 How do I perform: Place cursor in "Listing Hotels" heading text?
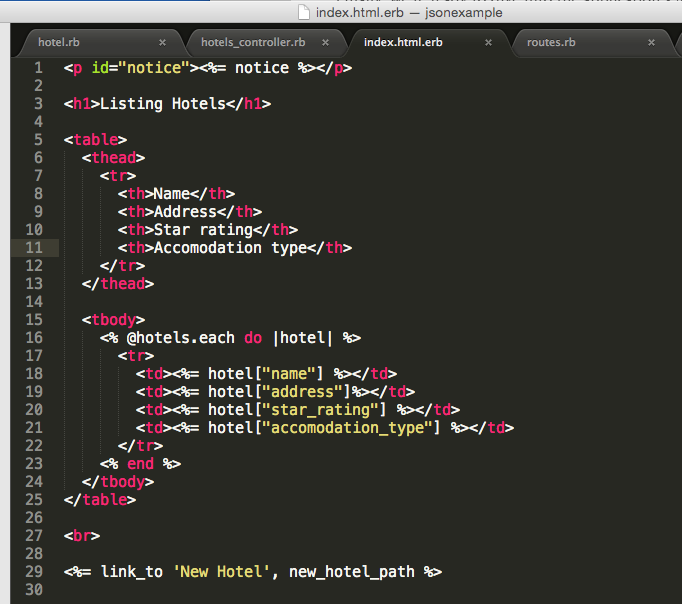[163, 104]
